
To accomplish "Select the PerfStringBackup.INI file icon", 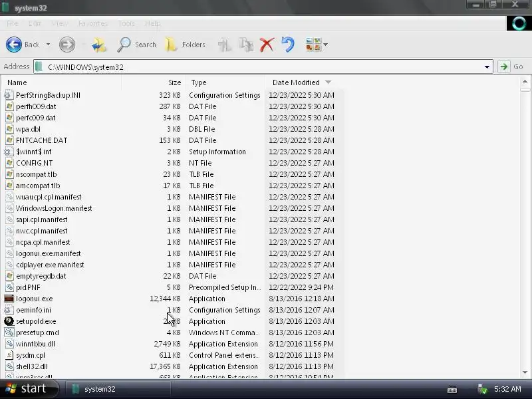I will (9, 95).
